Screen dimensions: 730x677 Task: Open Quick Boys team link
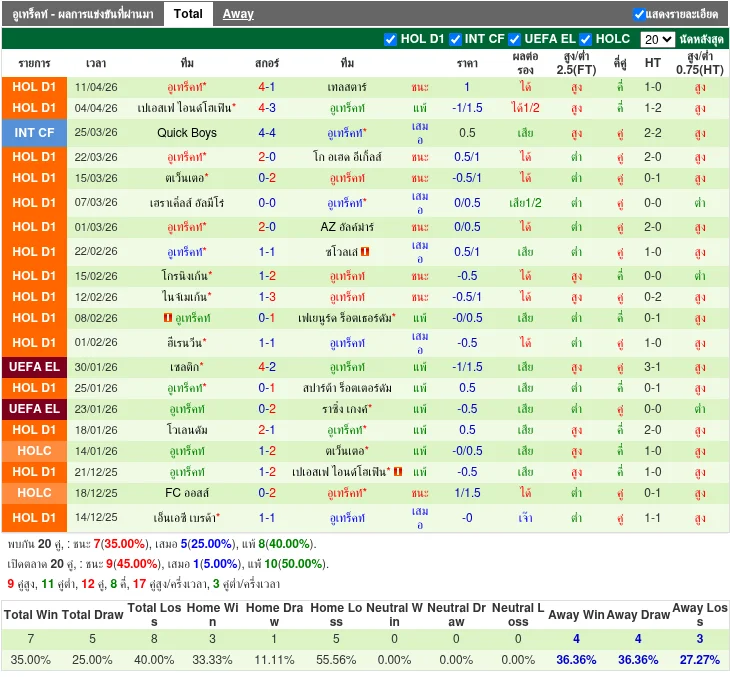coord(187,133)
